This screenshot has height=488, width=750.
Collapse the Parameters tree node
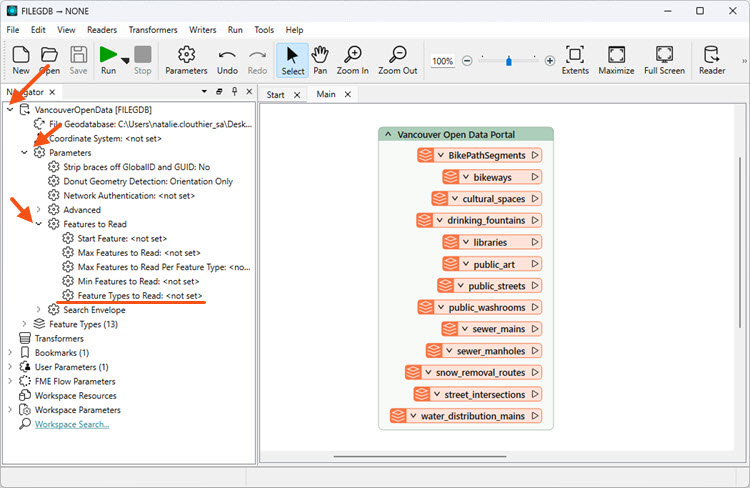(x=24, y=153)
